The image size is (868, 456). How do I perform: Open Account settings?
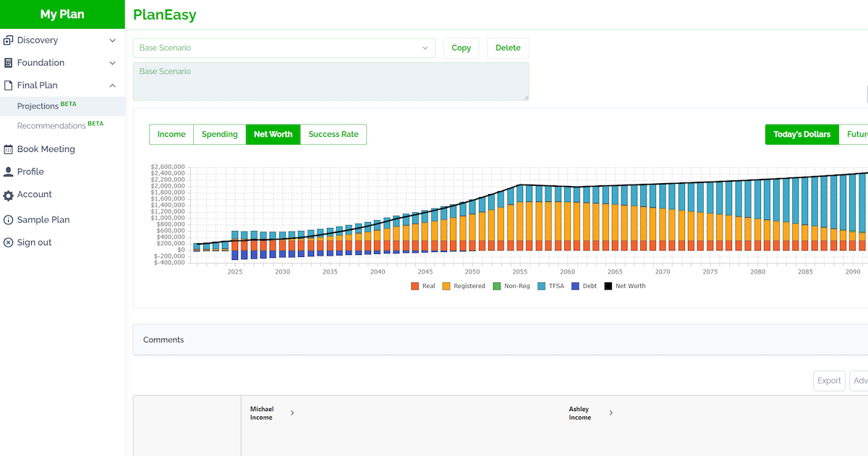[35, 195]
